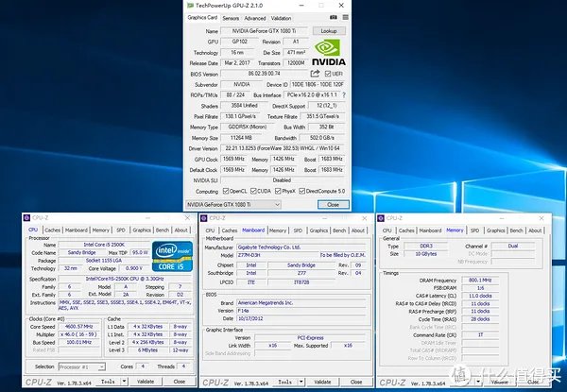
Task: Open the Memory tab in the Mainboard window
Action: [278, 230]
